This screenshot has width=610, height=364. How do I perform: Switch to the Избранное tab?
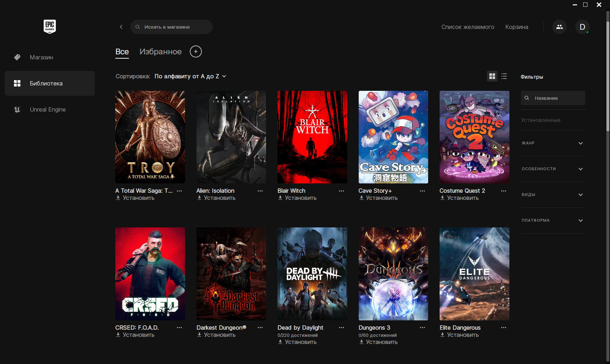coord(160,52)
